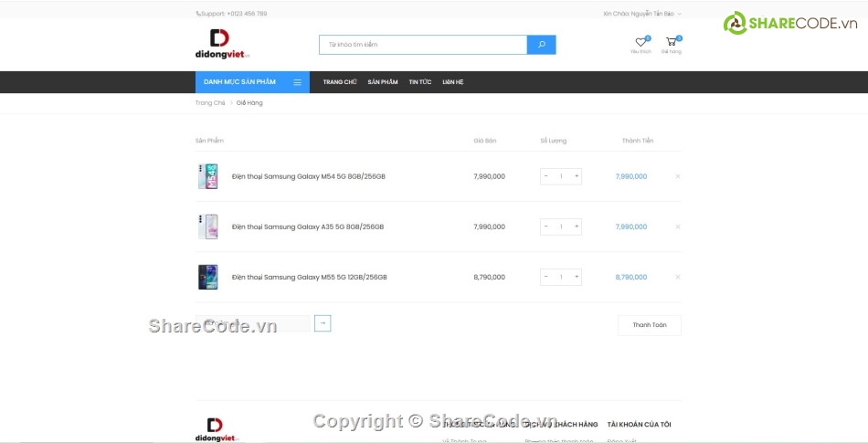This screenshot has height=443, width=868.
Task: Click Giỏ Hàng breadcrumb text
Action: tap(249, 103)
